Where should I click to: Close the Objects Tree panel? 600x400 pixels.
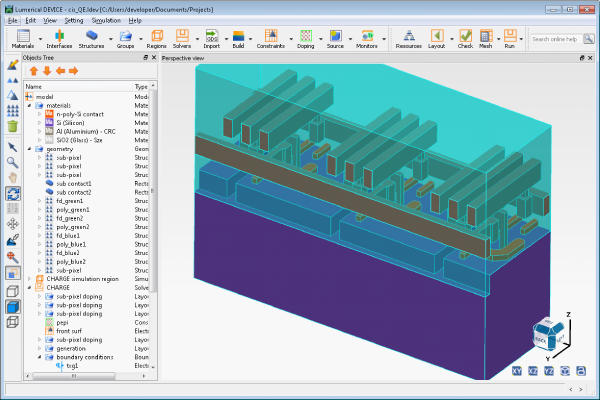154,57
